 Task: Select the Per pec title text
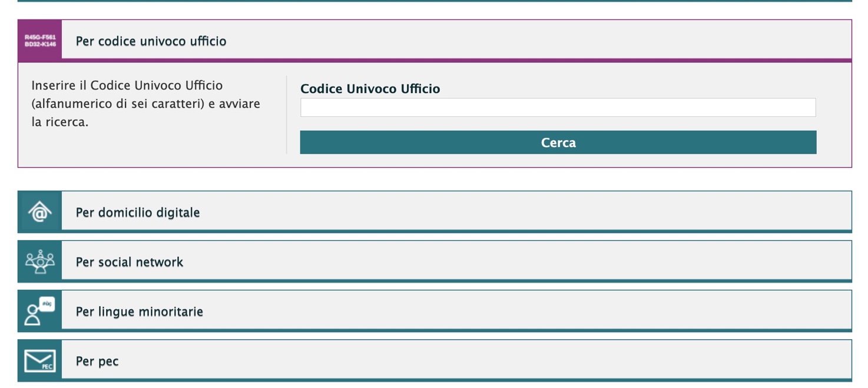[x=97, y=361]
